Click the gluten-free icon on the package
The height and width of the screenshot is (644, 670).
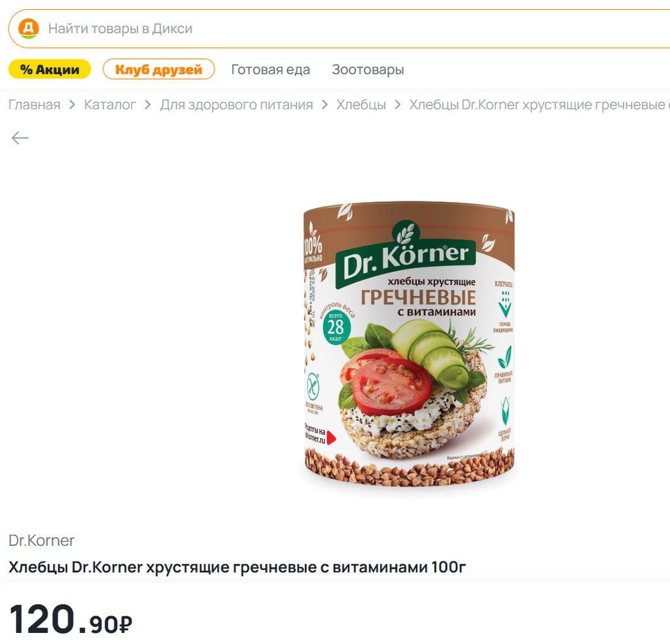point(313,386)
